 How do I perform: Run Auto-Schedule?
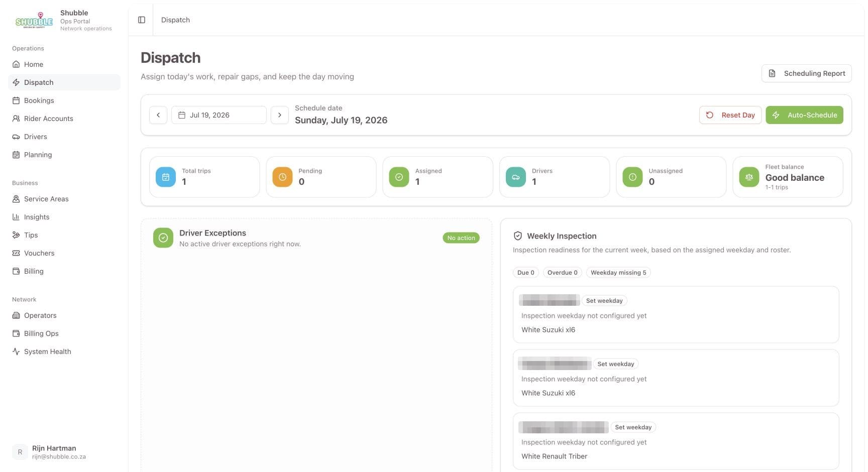804,115
